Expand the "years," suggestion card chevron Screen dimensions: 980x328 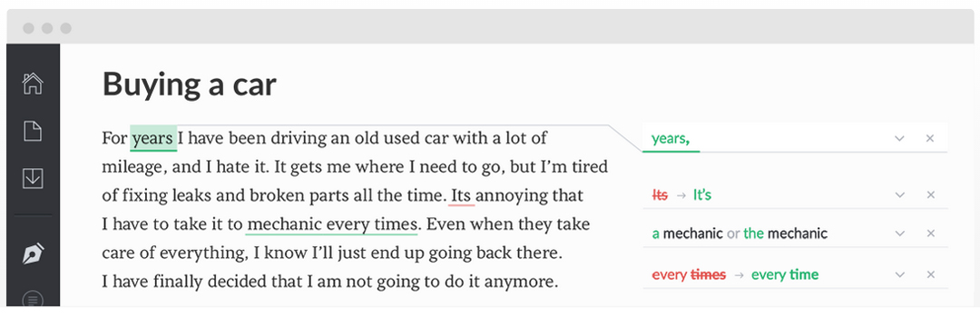[x=899, y=138]
